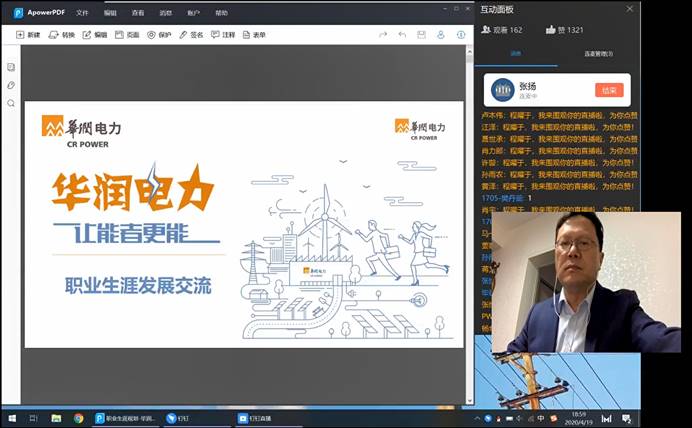This screenshot has height=428, width=692.
Task: Close the 互动面板 interaction panel
Action: 629,8
